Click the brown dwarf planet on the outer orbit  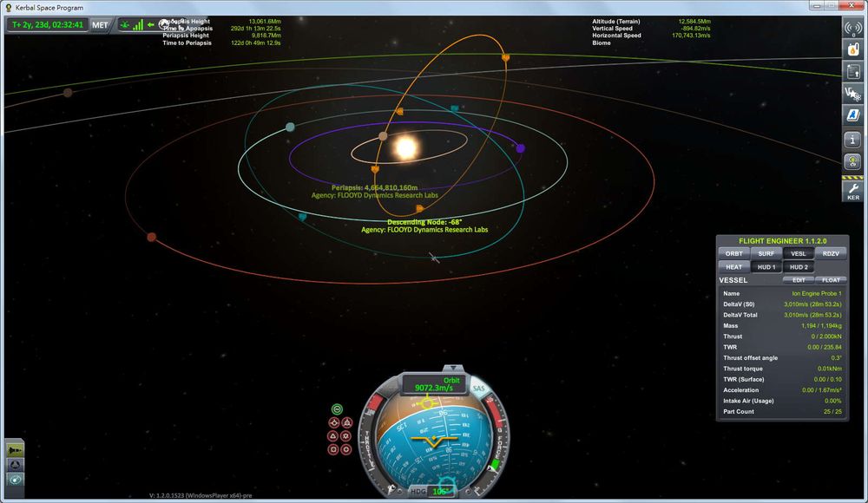[68, 93]
